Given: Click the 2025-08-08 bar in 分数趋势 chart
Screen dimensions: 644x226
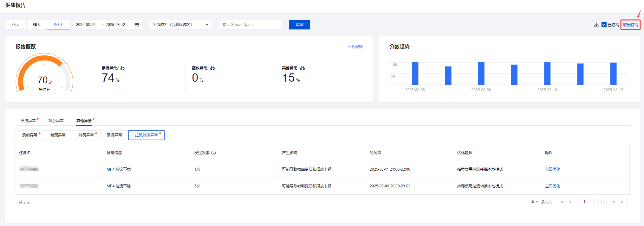Looking at the screenshot, I should click(481, 73).
